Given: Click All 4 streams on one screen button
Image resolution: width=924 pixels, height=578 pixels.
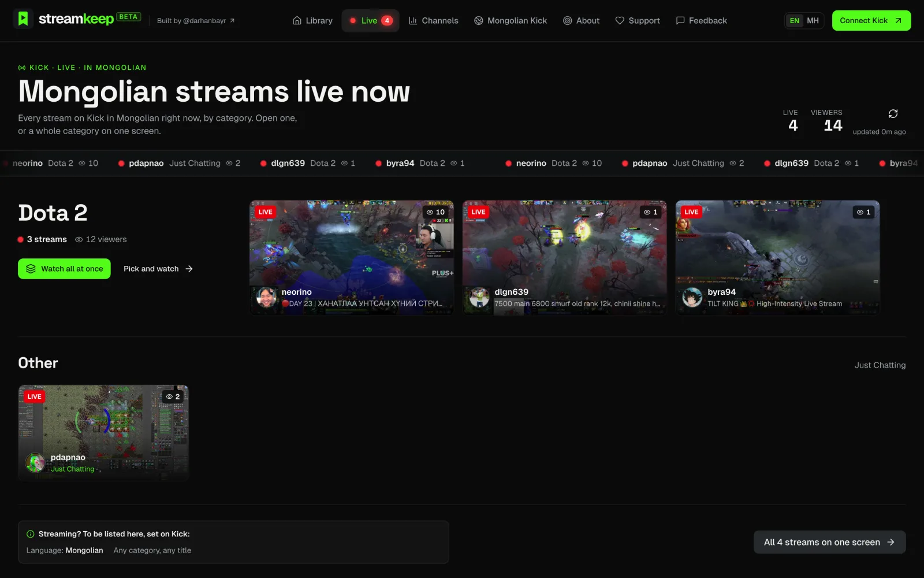Looking at the screenshot, I should (829, 542).
